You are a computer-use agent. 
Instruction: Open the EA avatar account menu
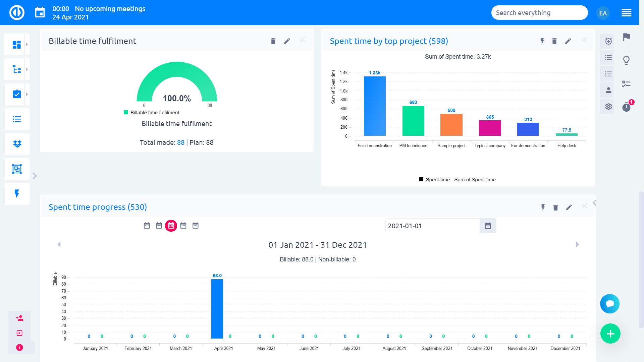point(603,13)
